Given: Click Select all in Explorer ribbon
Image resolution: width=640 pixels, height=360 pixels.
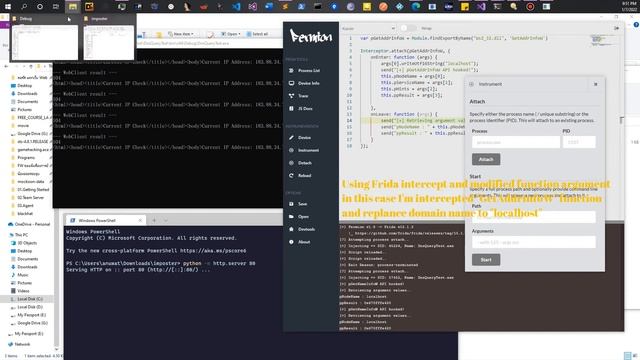Looking at the screenshot, I should tap(257, 34).
